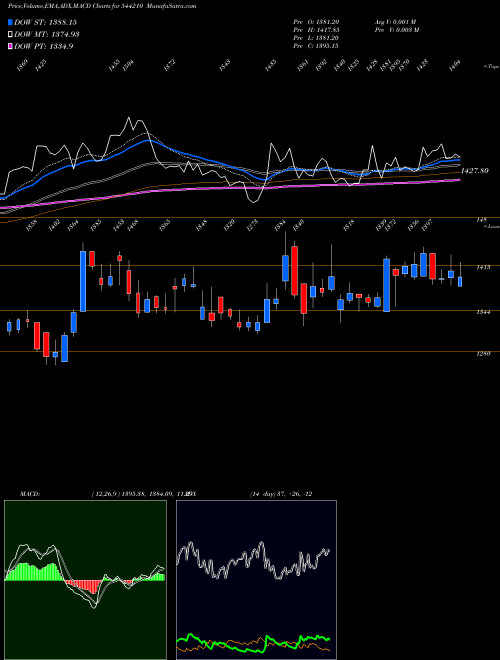This screenshot has height=660, width=500.
Task: Click the 'Pre L: 1381.20' low value
Action: (x=316, y=38)
